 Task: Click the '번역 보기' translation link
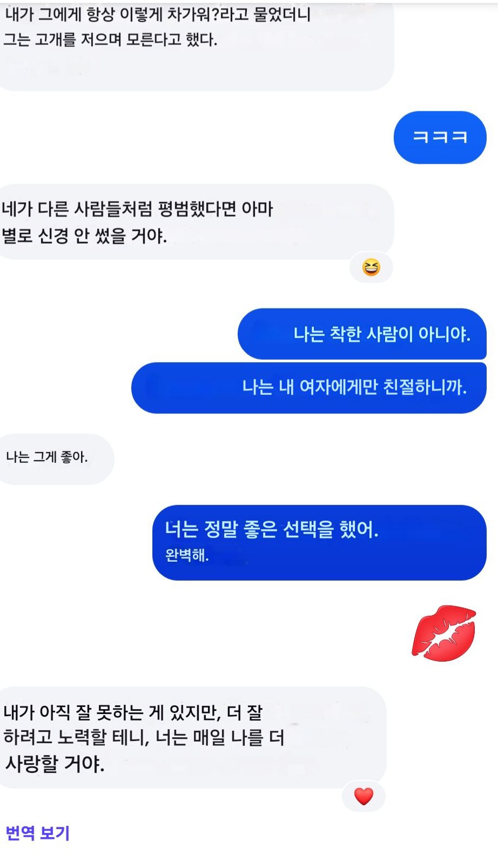tap(38, 833)
